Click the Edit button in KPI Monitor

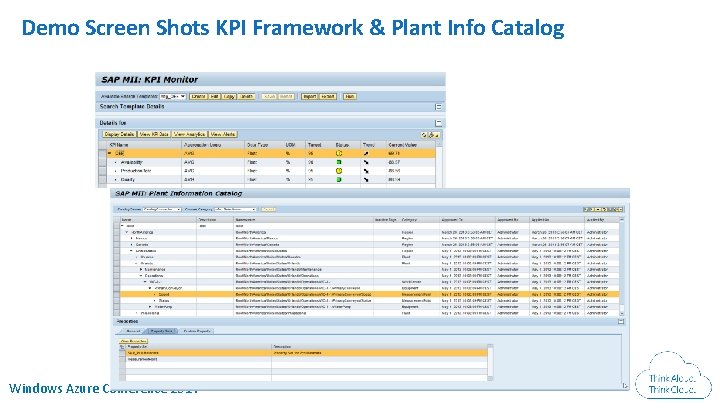coord(214,96)
